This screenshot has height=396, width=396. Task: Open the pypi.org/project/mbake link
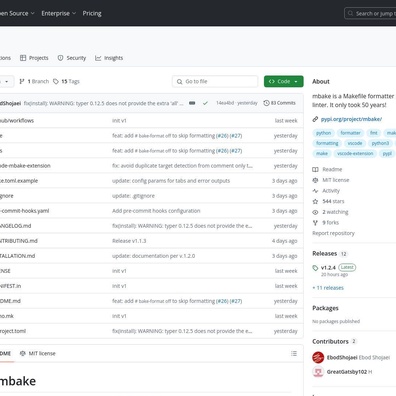click(351, 119)
